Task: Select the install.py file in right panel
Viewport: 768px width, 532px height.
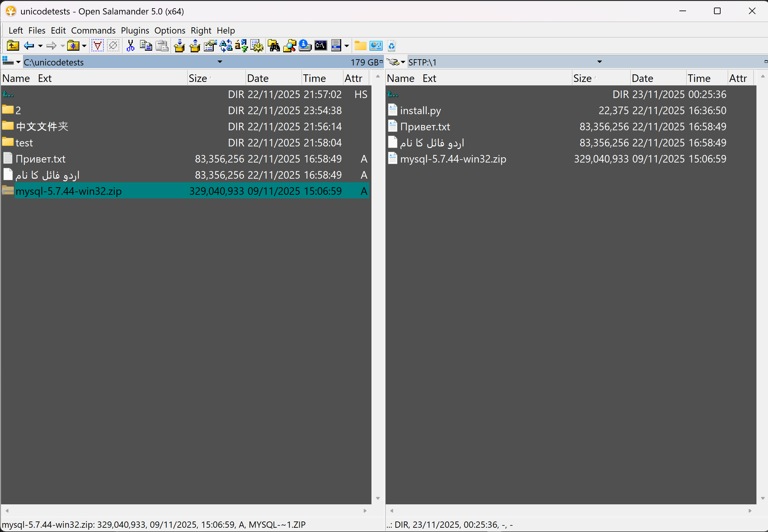Action: click(421, 110)
